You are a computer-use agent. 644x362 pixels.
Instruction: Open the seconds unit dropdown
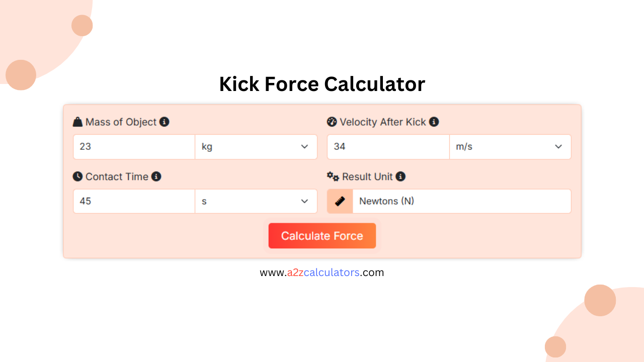[256, 201]
